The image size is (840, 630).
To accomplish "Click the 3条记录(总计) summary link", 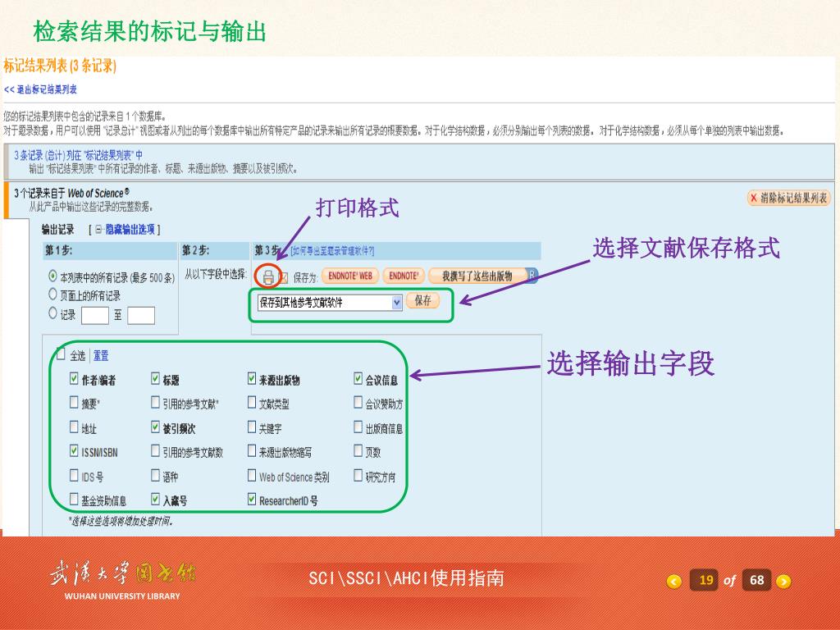I will click(78, 156).
